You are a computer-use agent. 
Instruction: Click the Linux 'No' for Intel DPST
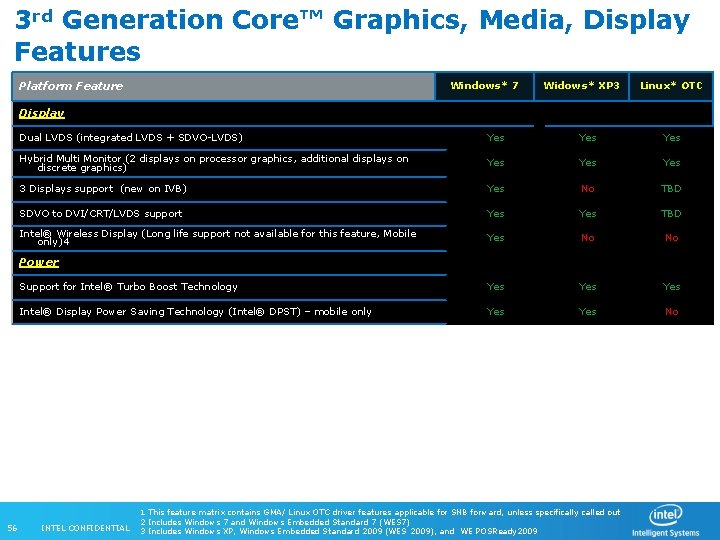[672, 312]
